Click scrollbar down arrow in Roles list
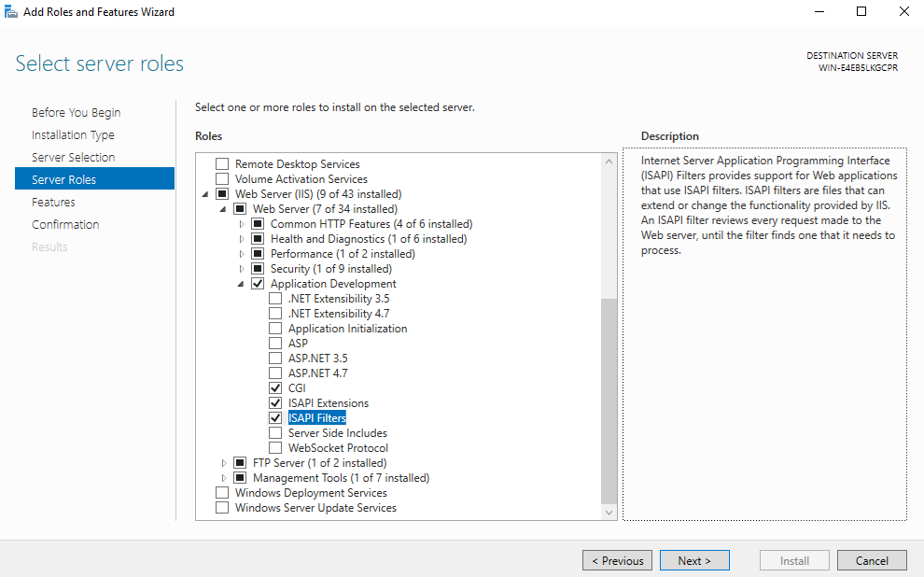 pos(609,513)
